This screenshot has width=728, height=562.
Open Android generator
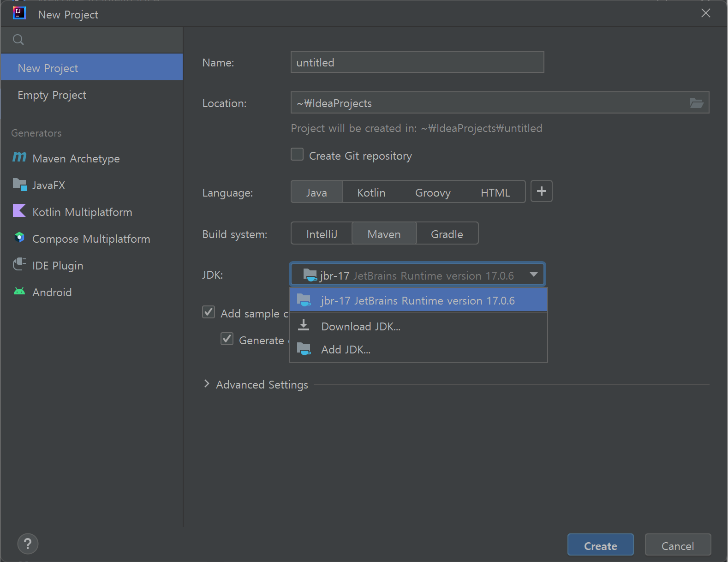92,292
